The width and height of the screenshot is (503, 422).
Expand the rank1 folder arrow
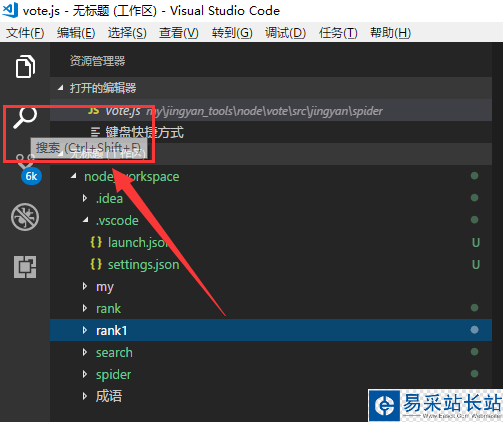click(85, 330)
